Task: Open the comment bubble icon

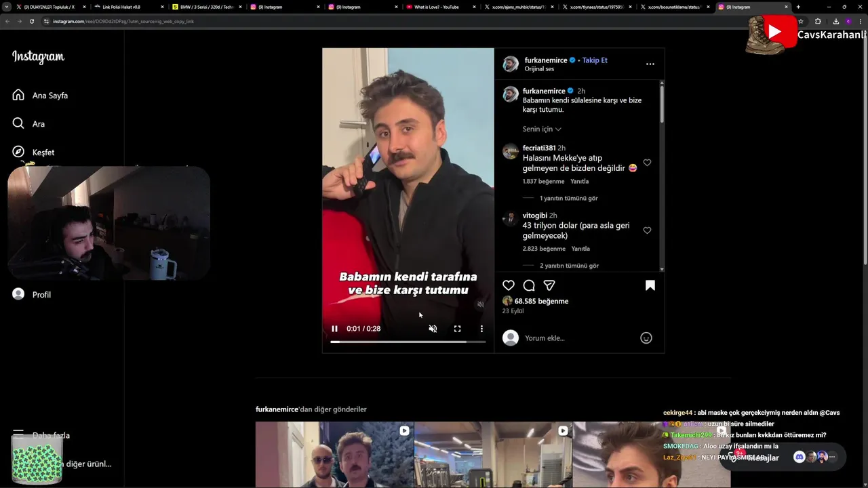Action: [x=529, y=285]
